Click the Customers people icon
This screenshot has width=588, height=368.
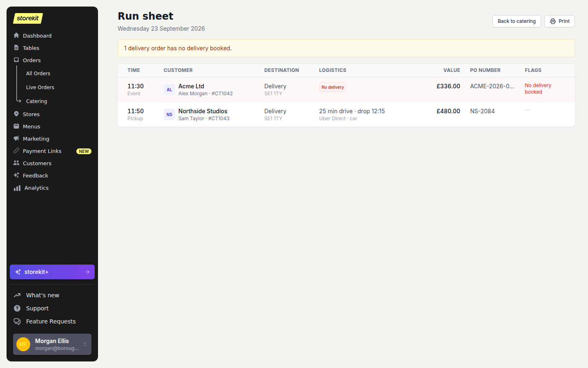16,163
